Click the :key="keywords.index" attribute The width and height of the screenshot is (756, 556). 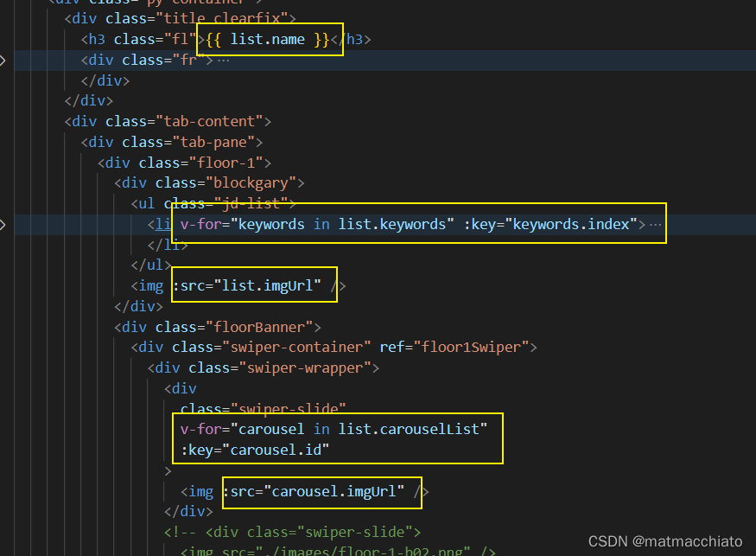tap(550, 225)
